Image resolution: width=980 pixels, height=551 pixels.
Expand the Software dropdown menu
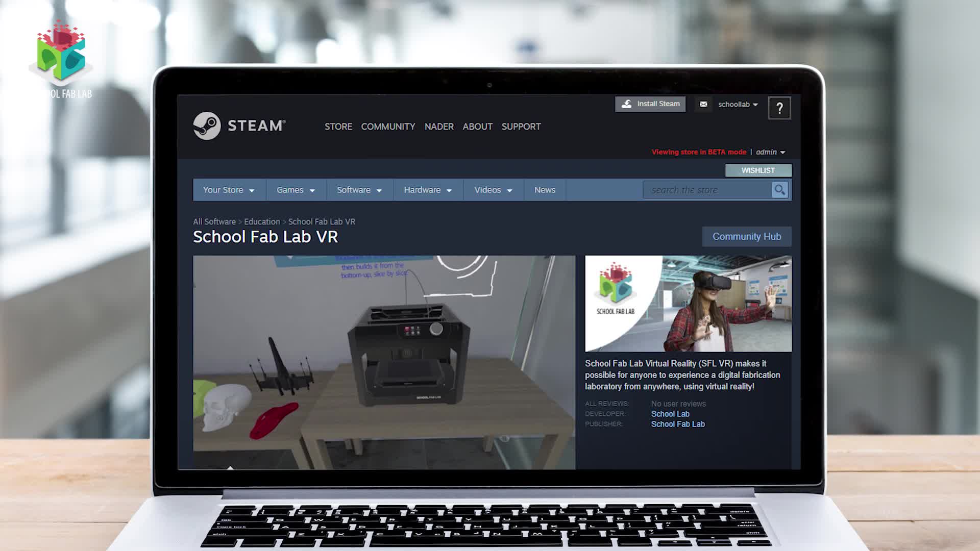pyautogui.click(x=359, y=190)
